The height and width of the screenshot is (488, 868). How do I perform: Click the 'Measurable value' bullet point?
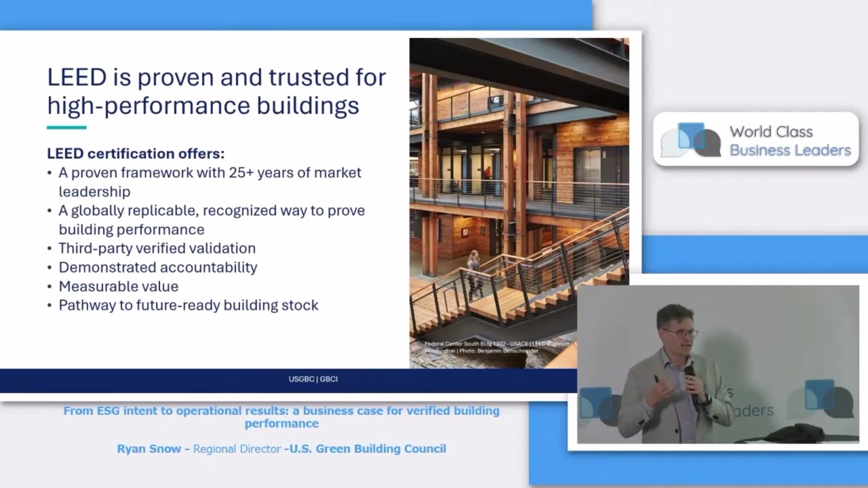coord(118,286)
